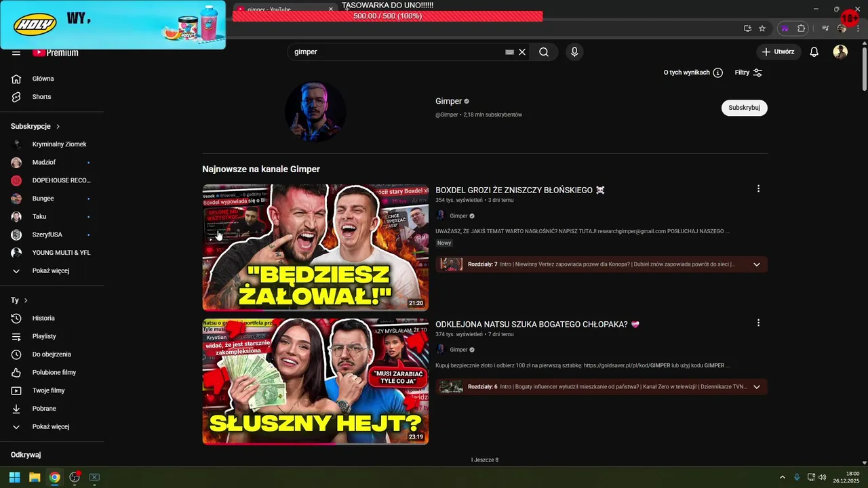Image resolution: width=868 pixels, height=488 pixels.
Task: Open YouTube notifications bell
Action: 814,52
